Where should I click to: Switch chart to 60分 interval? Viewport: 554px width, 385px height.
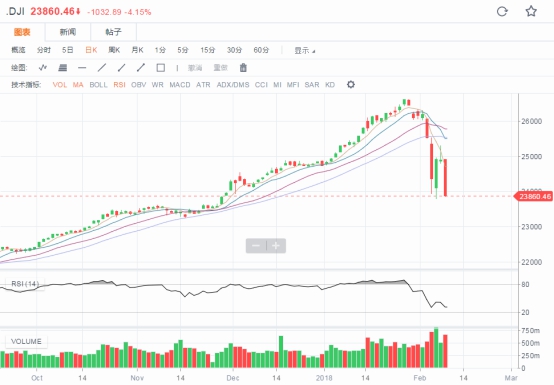[261, 50]
